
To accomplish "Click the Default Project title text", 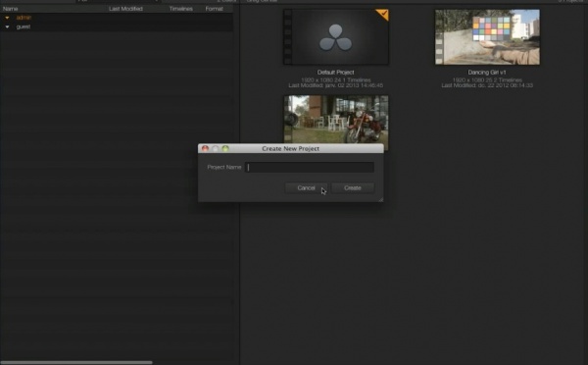I will coord(335,72).
